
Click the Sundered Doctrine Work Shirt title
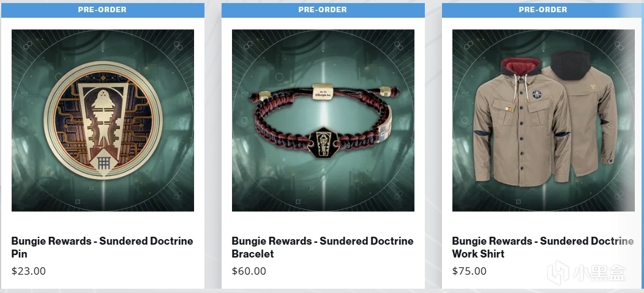tap(543, 247)
